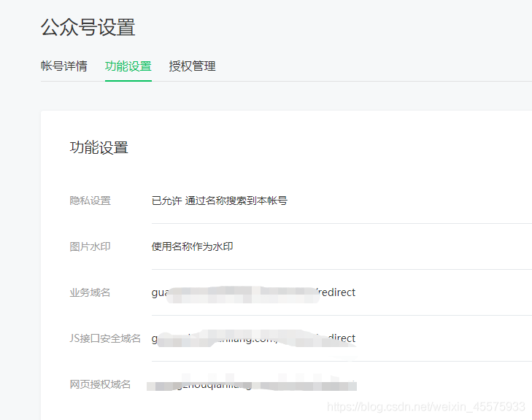Image resolution: width=532 pixels, height=420 pixels.
Task: Click the 功能设置 section heading
Action: coord(99,148)
